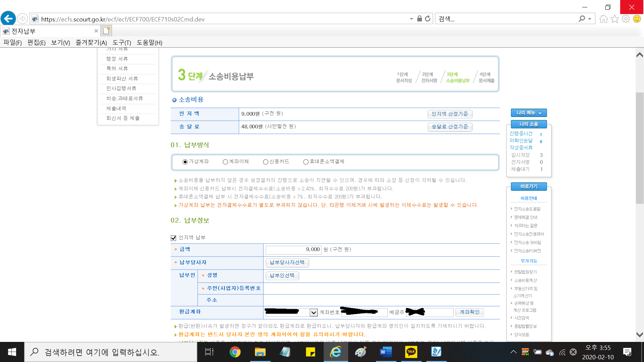The image size is (644, 362).
Task: Click the favorites star icon
Action: tap(614, 19)
